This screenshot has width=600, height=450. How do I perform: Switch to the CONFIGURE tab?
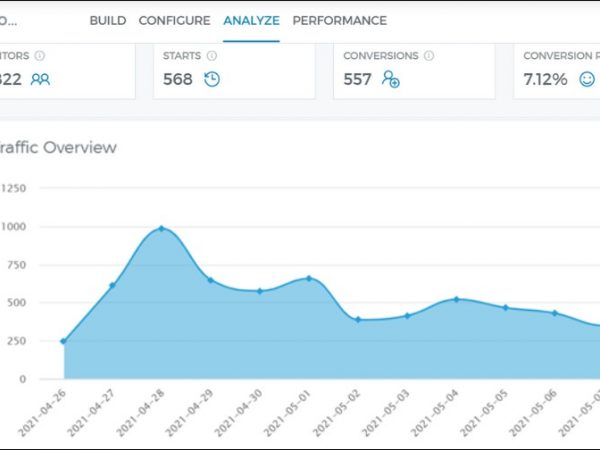coord(174,20)
